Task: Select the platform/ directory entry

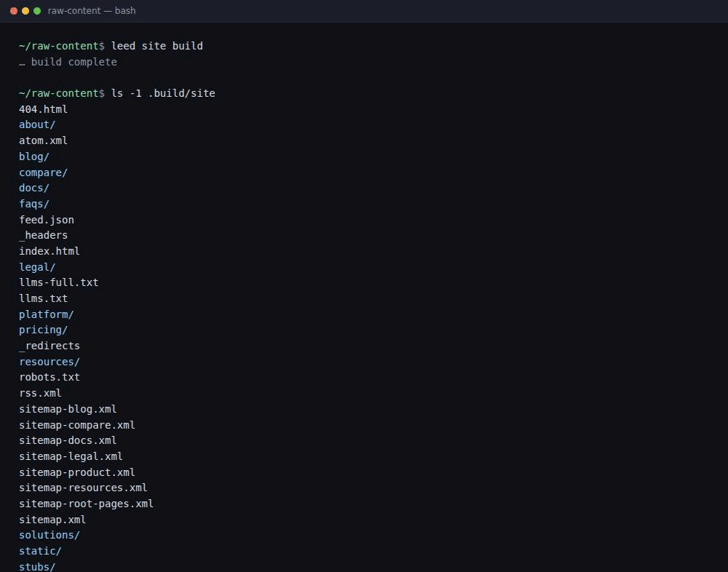Action: (x=47, y=314)
